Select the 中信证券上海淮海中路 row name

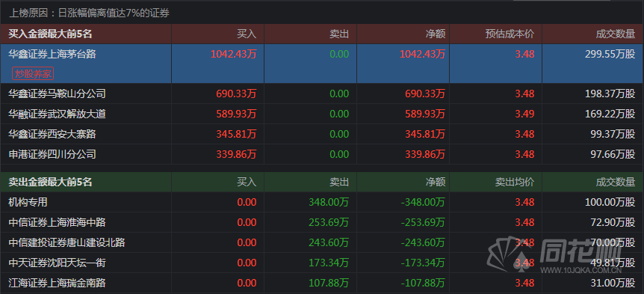click(57, 222)
